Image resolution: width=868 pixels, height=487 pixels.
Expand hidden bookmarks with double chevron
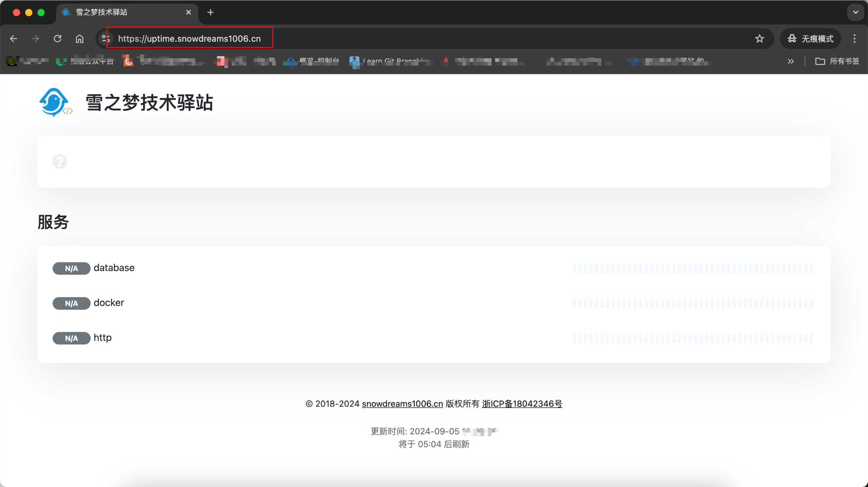coord(790,61)
